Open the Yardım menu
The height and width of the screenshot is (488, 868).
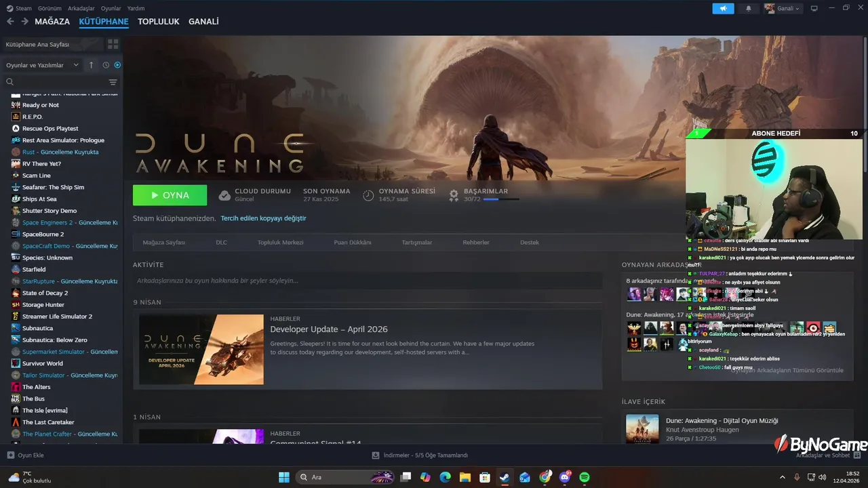point(136,8)
